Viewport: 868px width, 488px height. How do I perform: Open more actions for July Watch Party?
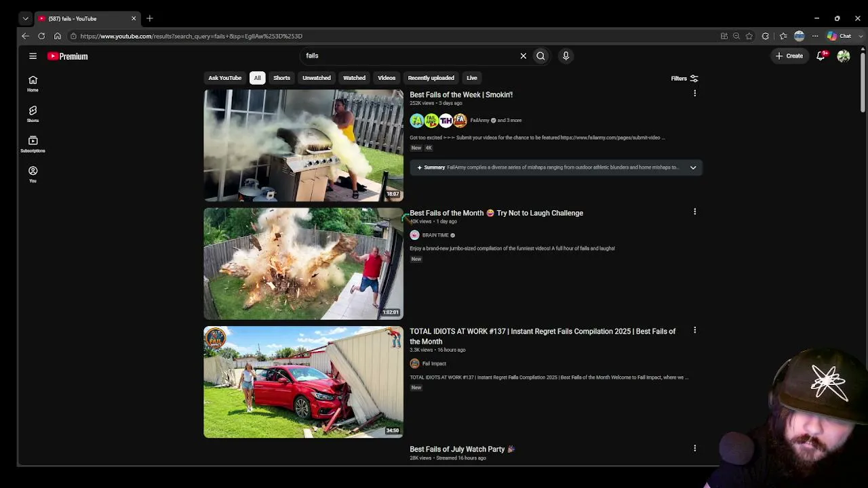(694, 448)
